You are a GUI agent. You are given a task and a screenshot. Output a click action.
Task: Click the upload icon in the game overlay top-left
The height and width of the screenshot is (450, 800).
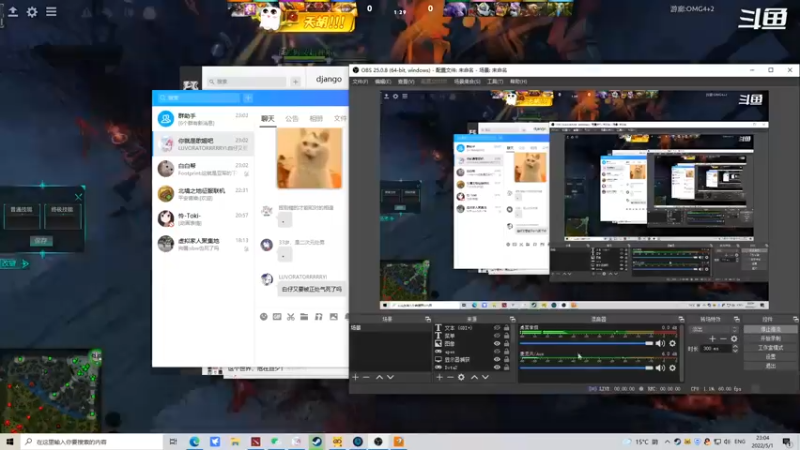tap(13, 11)
